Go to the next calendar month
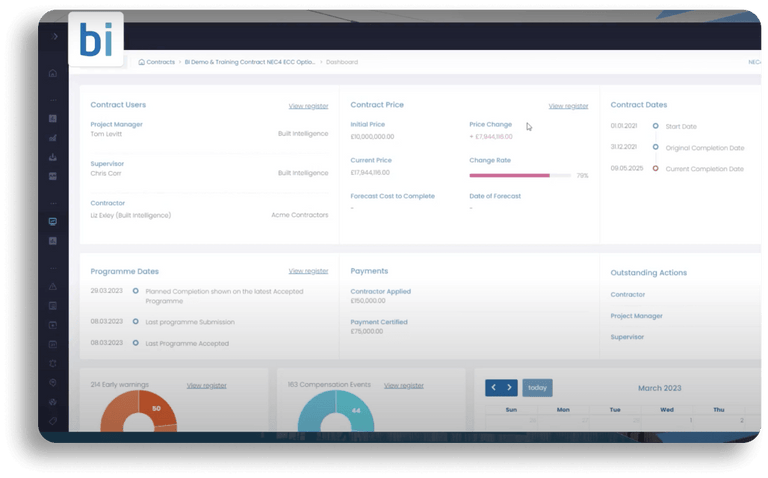Image resolution: width=768 pixels, height=478 pixels. click(509, 387)
